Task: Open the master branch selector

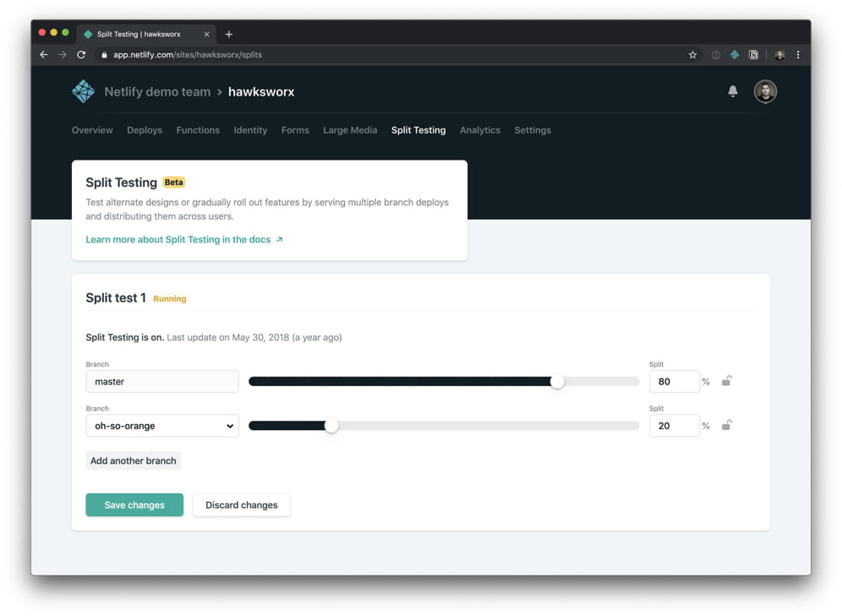Action: (161, 381)
